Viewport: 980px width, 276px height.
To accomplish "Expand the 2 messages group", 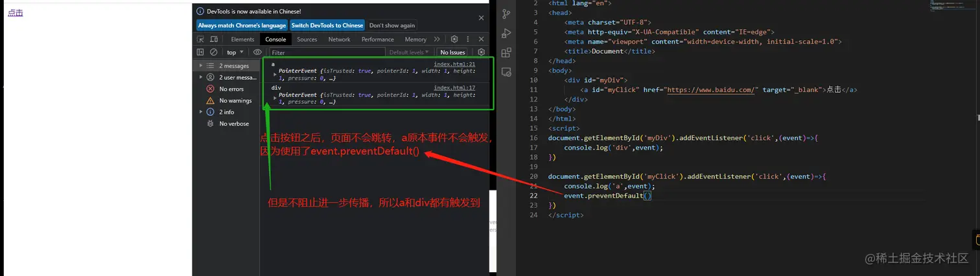I will pyautogui.click(x=226, y=65).
